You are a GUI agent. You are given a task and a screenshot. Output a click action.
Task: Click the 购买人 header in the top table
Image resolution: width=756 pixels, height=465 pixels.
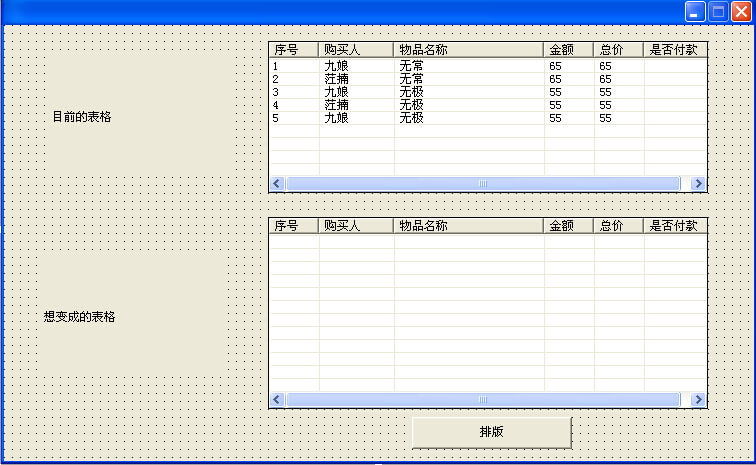click(356, 50)
